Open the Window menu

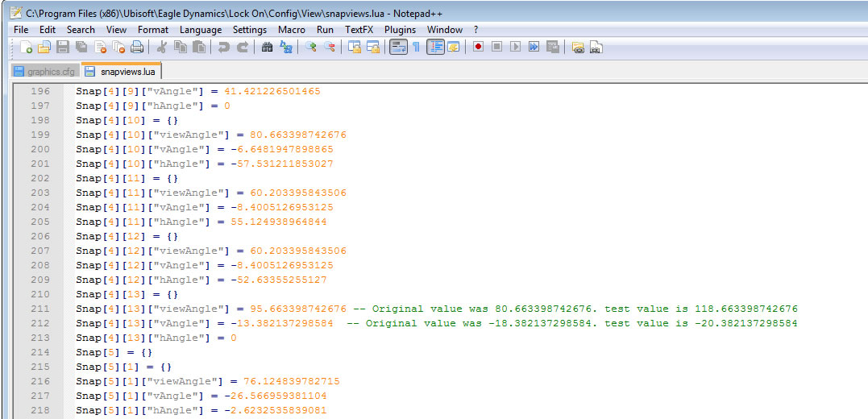coord(445,30)
